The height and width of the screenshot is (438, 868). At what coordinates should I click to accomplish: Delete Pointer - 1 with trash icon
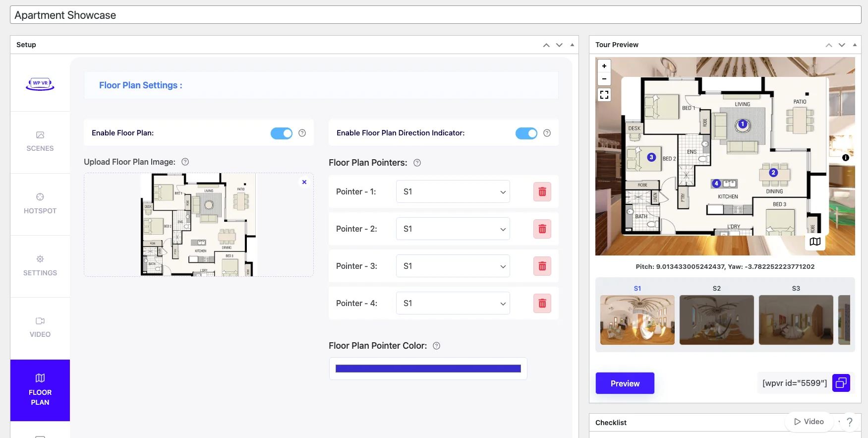pyautogui.click(x=542, y=191)
